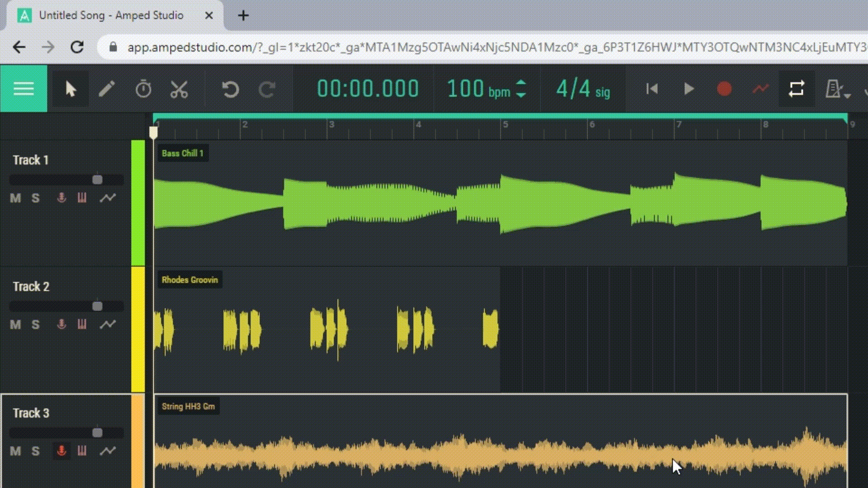Image resolution: width=868 pixels, height=488 pixels.
Task: Toggle the loop playback button
Action: point(796,89)
